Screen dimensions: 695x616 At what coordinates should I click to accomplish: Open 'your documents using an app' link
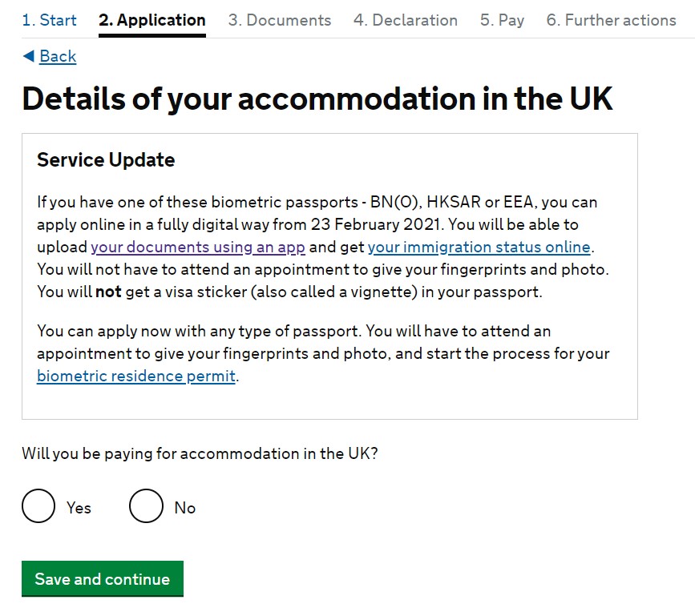pyautogui.click(x=198, y=247)
